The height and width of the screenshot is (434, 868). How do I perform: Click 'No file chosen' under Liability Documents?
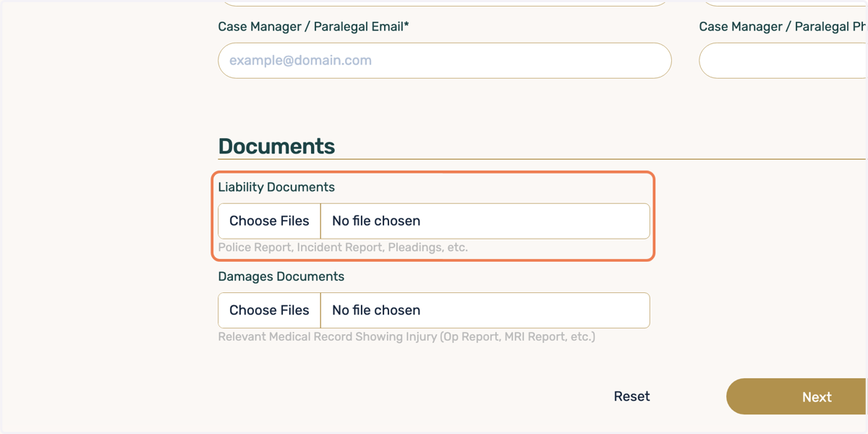(376, 221)
